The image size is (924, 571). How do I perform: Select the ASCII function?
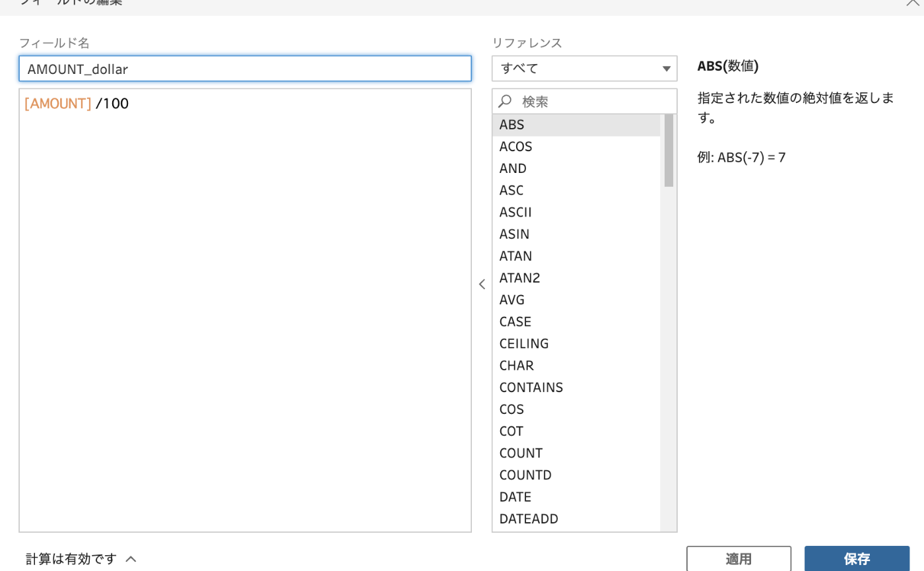(576, 212)
